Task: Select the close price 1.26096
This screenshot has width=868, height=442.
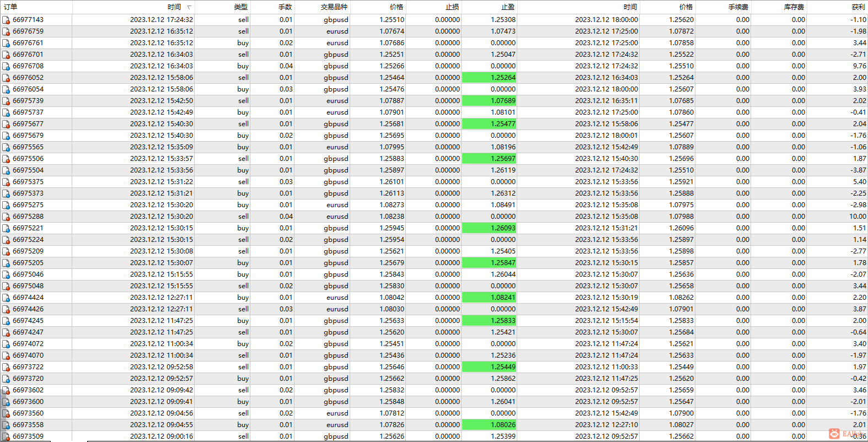Action: (681, 228)
